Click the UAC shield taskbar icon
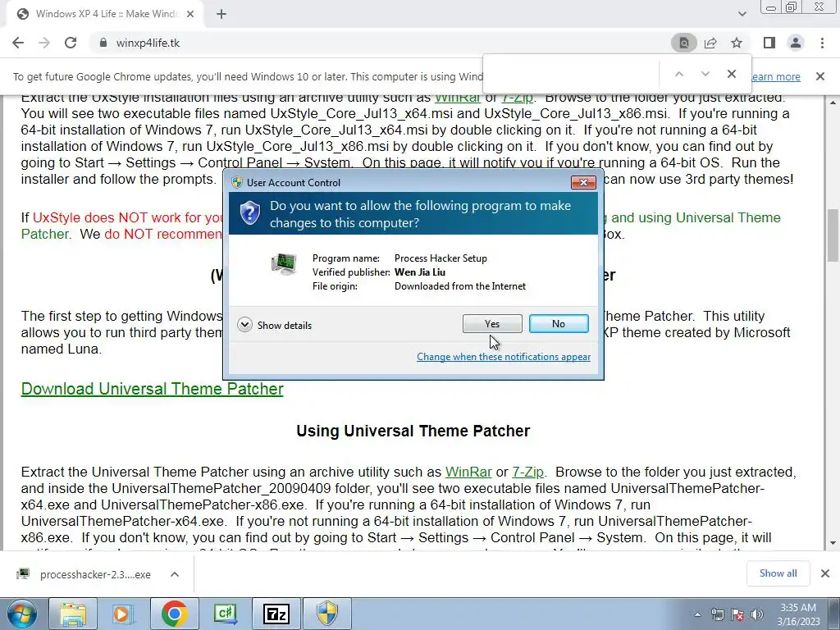The image size is (840, 630). (327, 614)
